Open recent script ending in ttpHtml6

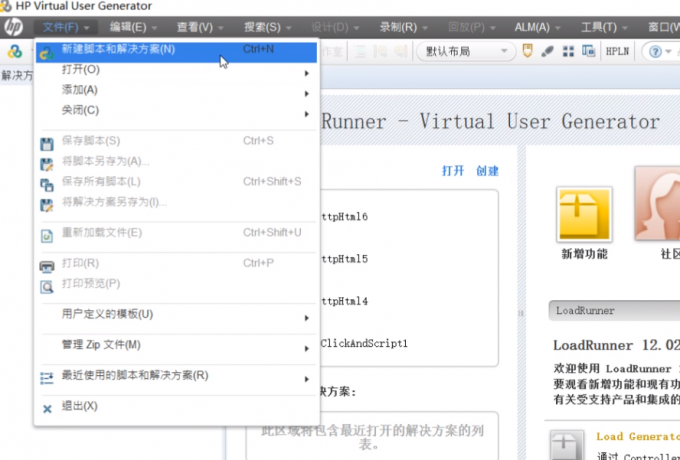click(x=345, y=217)
